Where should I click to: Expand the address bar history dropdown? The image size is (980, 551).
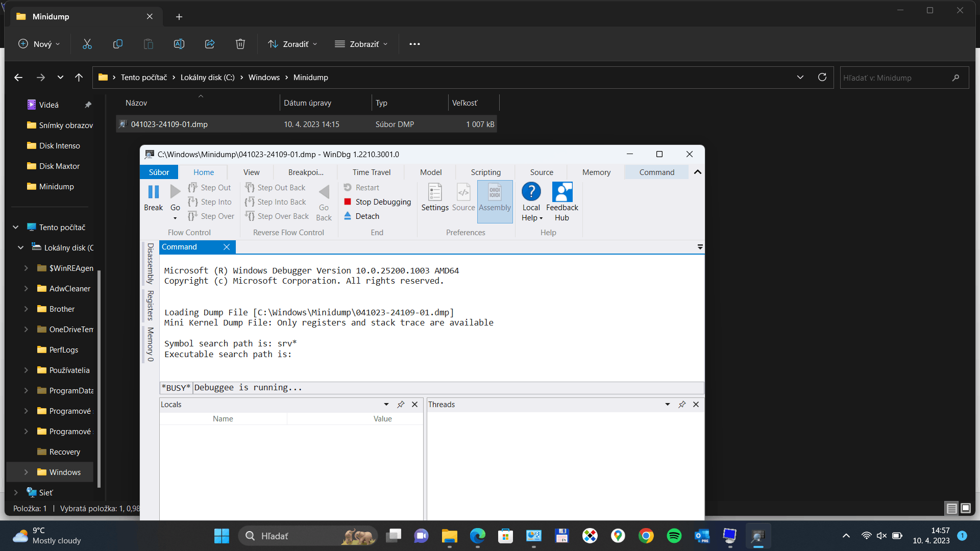tap(800, 78)
